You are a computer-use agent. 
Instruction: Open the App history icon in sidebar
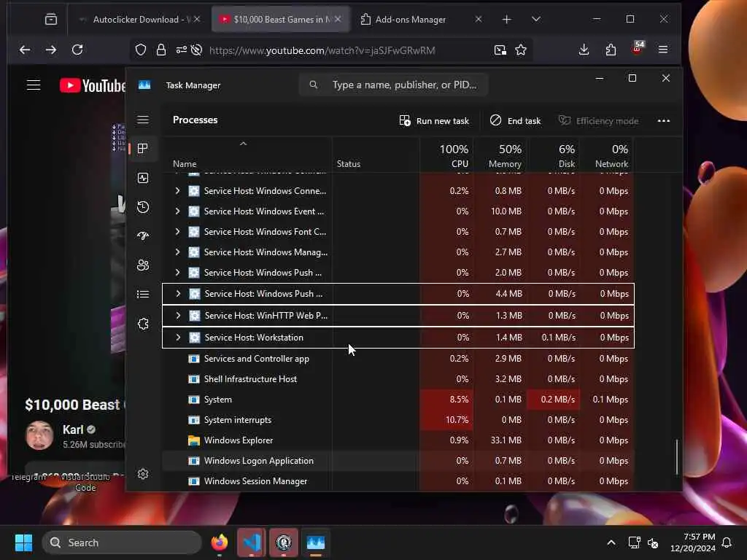[x=143, y=207]
